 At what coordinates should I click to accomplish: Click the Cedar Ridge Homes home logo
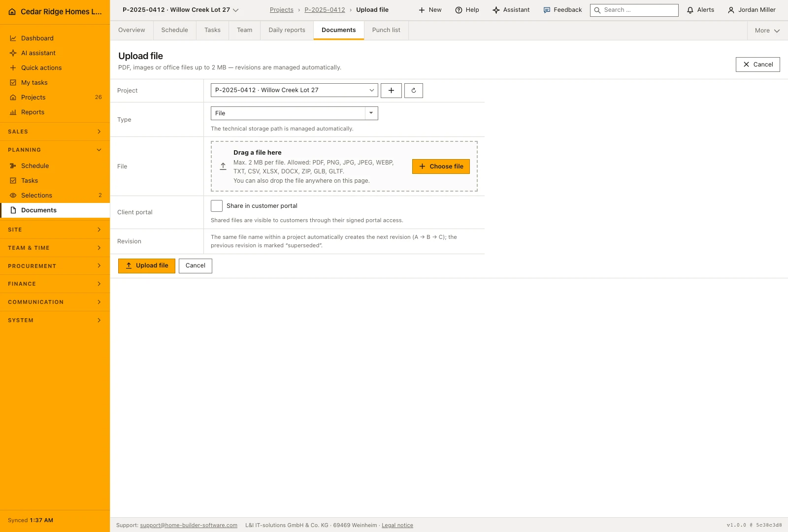tap(55, 12)
